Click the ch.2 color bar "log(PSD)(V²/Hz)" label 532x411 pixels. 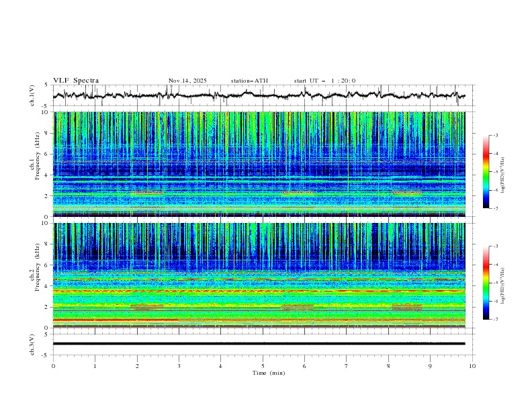coord(503,285)
